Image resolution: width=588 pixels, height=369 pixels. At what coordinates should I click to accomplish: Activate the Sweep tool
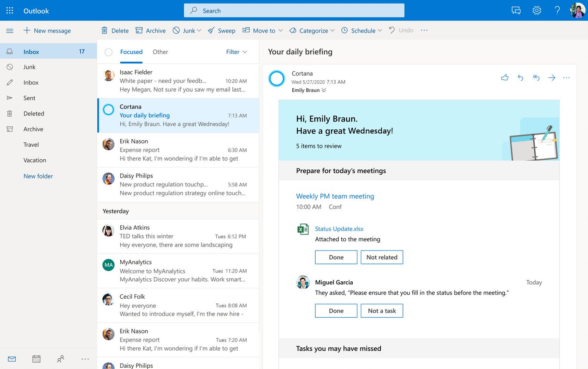(x=211, y=30)
